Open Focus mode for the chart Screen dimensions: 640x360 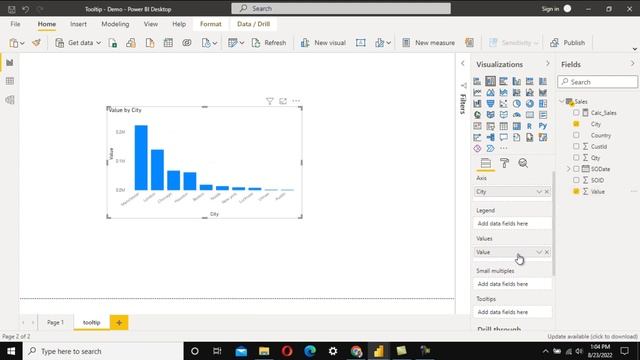[x=283, y=101]
